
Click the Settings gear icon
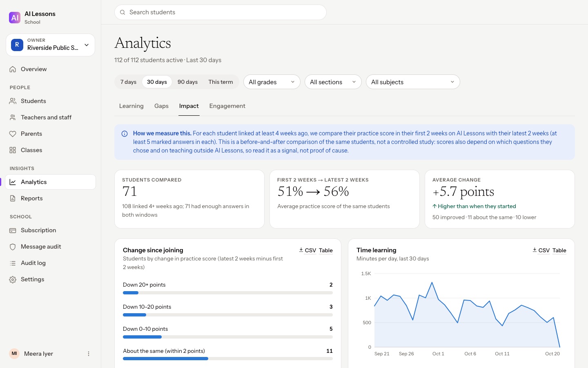coord(13,279)
